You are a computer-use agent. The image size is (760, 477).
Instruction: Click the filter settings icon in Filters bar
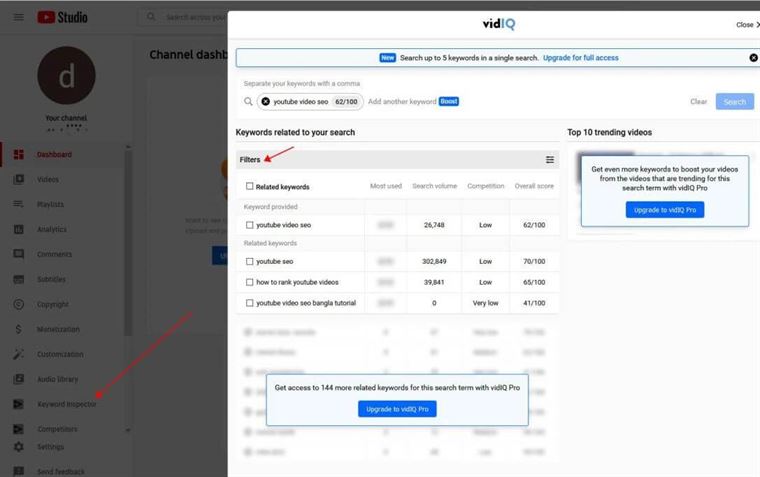pyautogui.click(x=549, y=160)
